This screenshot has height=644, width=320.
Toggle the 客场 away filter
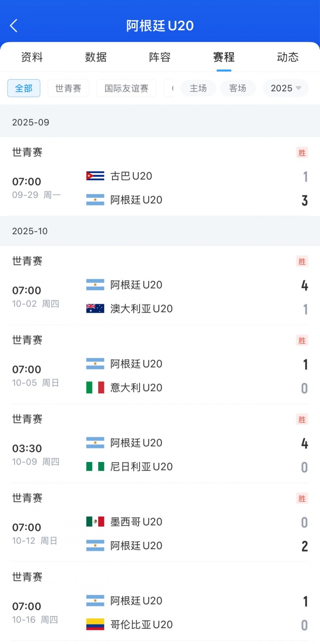coord(238,88)
